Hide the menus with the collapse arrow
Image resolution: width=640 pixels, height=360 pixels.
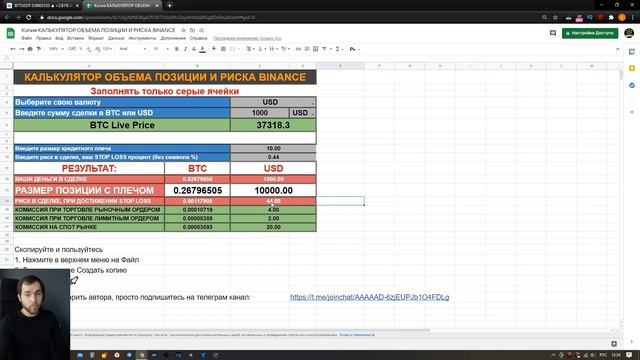click(618, 49)
